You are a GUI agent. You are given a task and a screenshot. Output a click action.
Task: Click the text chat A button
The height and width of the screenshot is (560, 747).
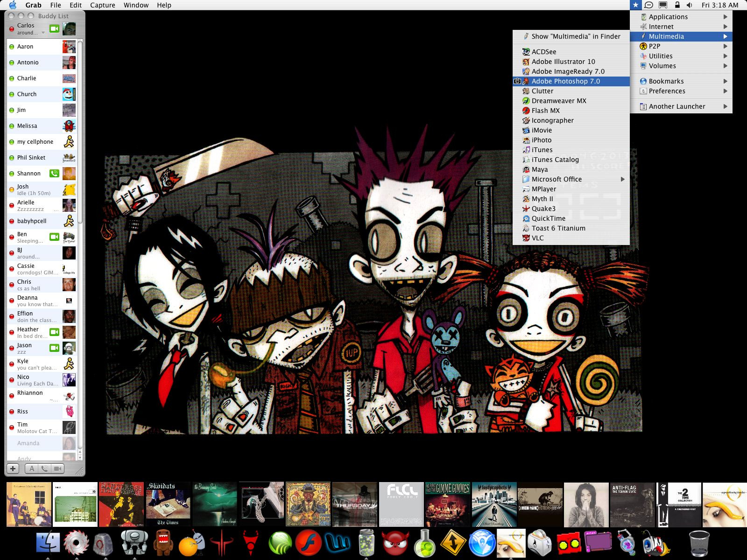(32, 469)
